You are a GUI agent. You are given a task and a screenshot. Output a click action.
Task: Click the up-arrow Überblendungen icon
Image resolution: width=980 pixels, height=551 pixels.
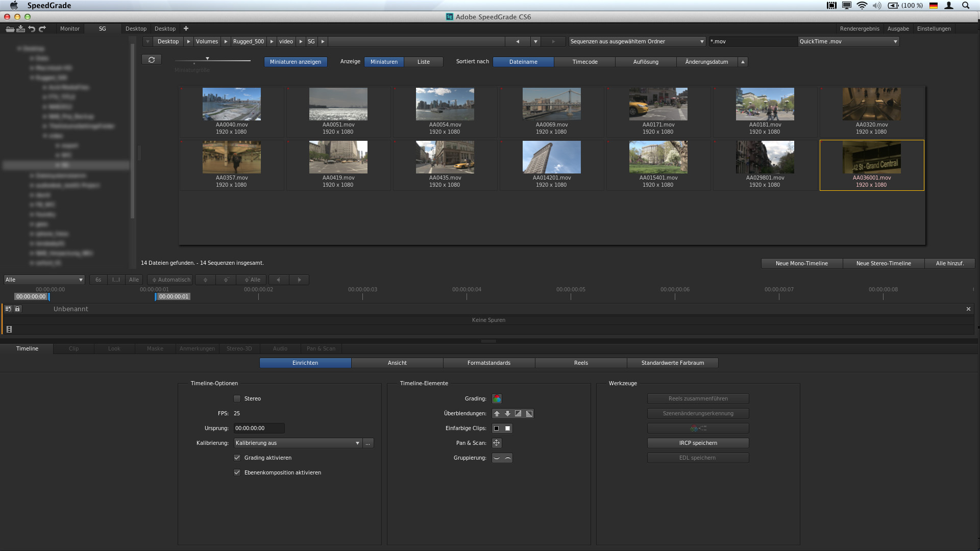pyautogui.click(x=497, y=413)
